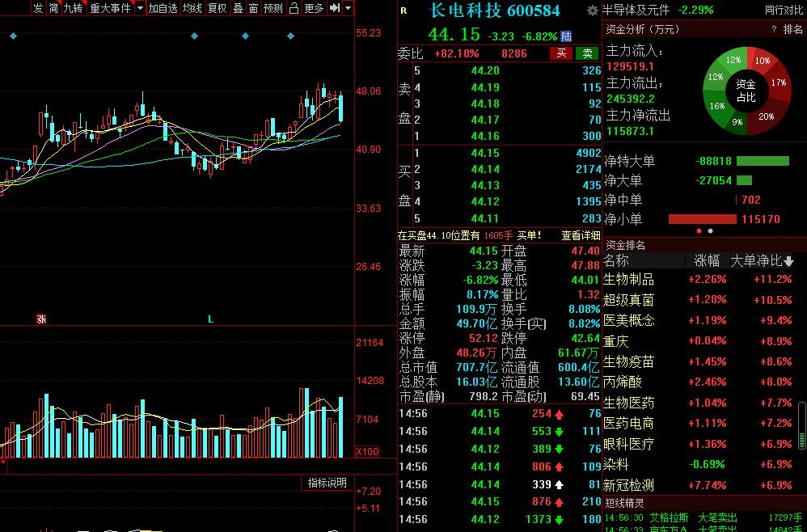Screen dimensions: 807x532
Task: Click the 20% dark red donut segment
Action: tap(767, 116)
